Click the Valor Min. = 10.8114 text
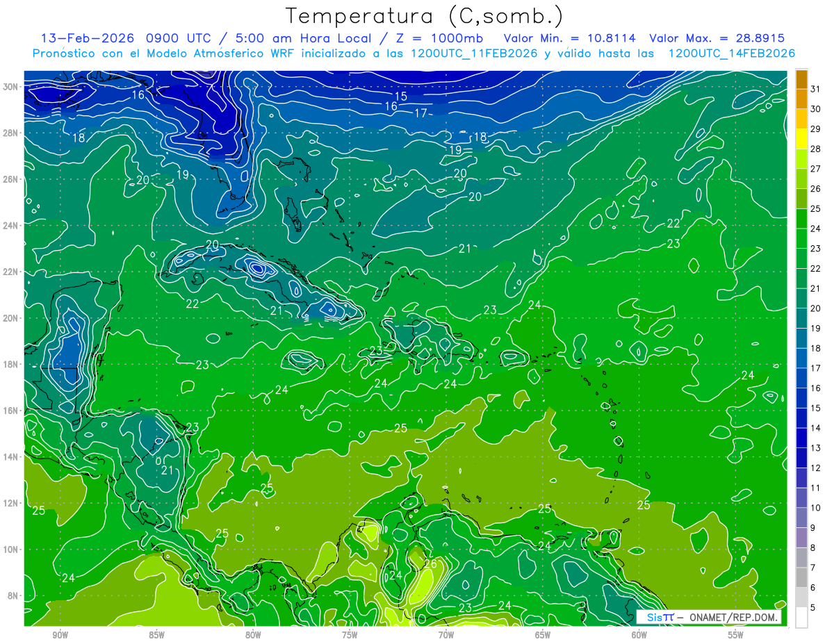Viewport: 834px width, 644px height. click(569, 38)
